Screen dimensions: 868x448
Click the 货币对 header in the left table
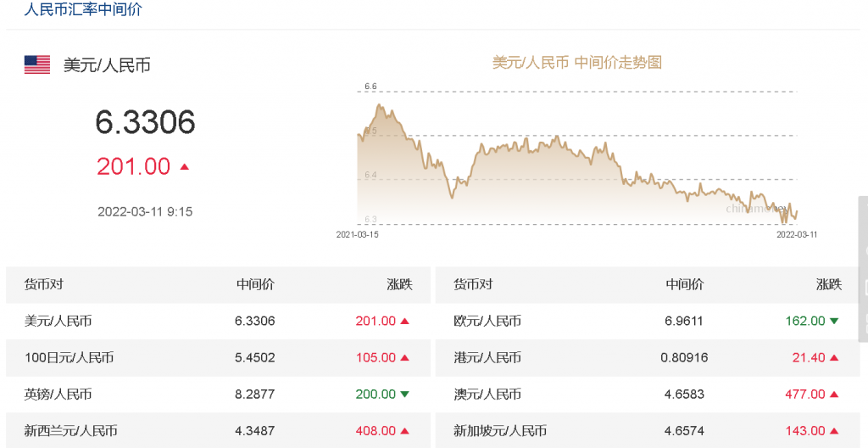point(44,285)
